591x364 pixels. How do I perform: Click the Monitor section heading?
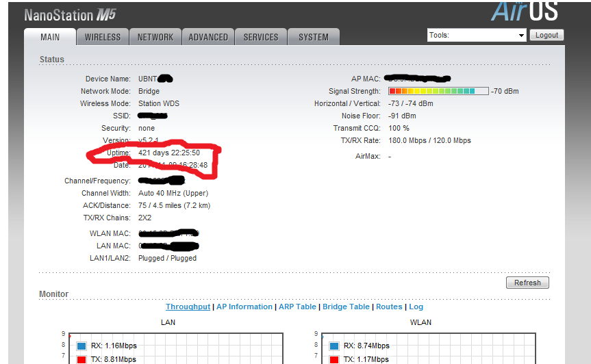click(54, 294)
